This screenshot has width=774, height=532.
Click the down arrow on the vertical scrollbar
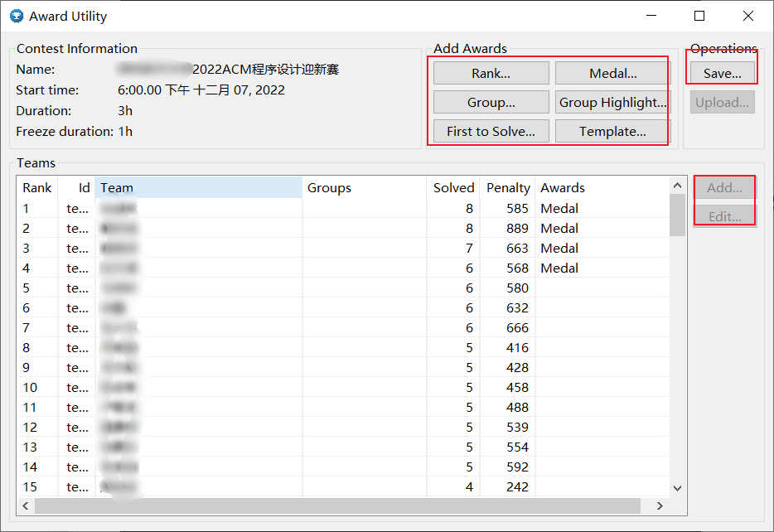pyautogui.click(x=677, y=488)
